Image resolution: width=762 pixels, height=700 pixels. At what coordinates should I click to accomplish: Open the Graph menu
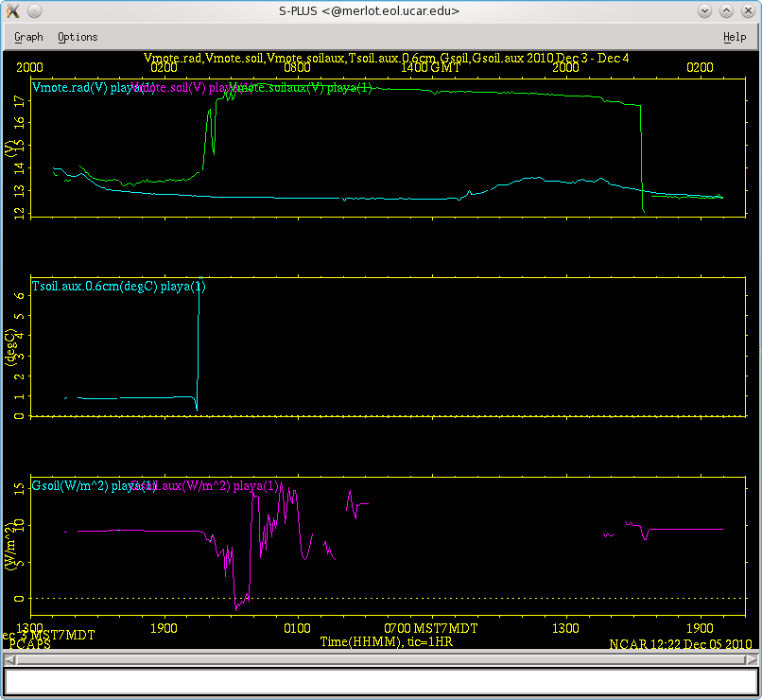[28, 37]
